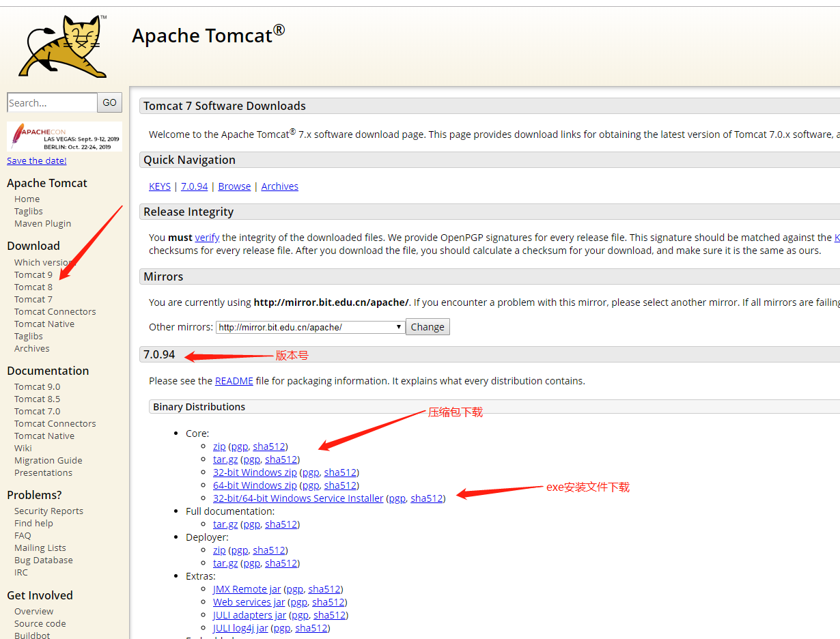Image resolution: width=840 pixels, height=639 pixels.
Task: Open sha512 for 64-bit Windows zip
Action: pos(340,485)
